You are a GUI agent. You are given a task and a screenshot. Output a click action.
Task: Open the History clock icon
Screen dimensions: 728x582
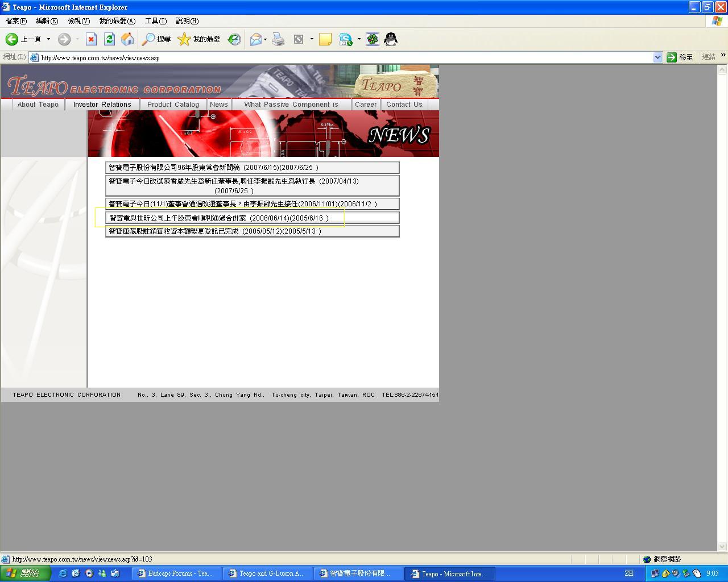[x=234, y=39]
